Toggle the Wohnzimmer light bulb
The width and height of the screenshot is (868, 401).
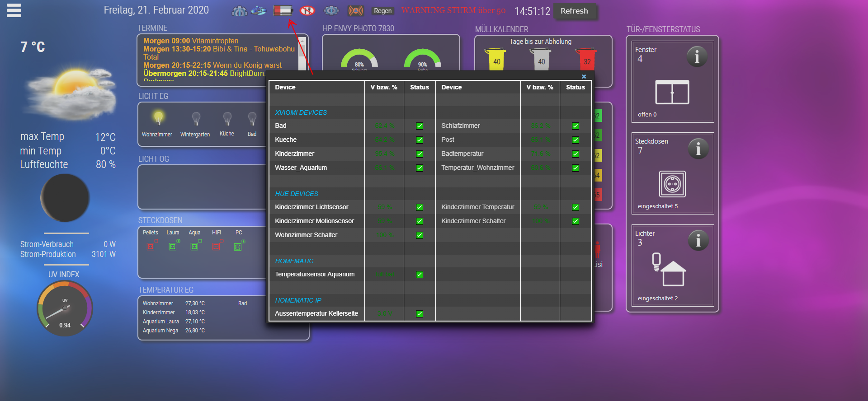point(158,118)
